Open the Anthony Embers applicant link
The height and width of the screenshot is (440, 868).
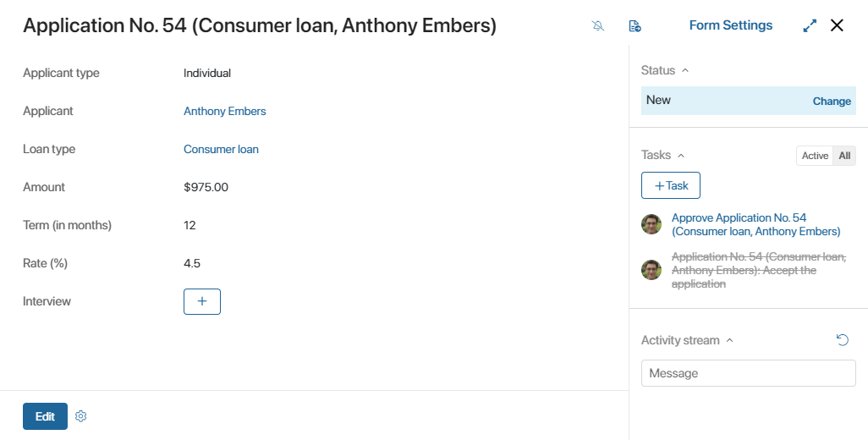[225, 111]
